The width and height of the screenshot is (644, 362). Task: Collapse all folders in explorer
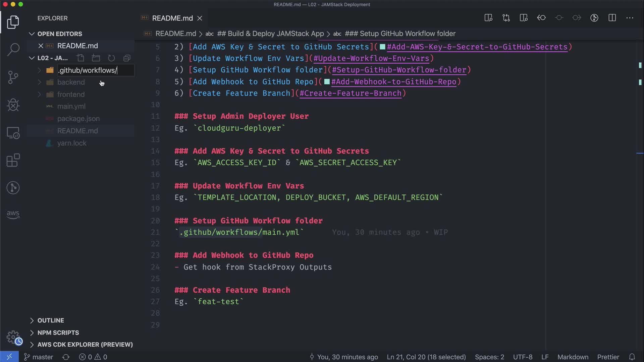127,58
